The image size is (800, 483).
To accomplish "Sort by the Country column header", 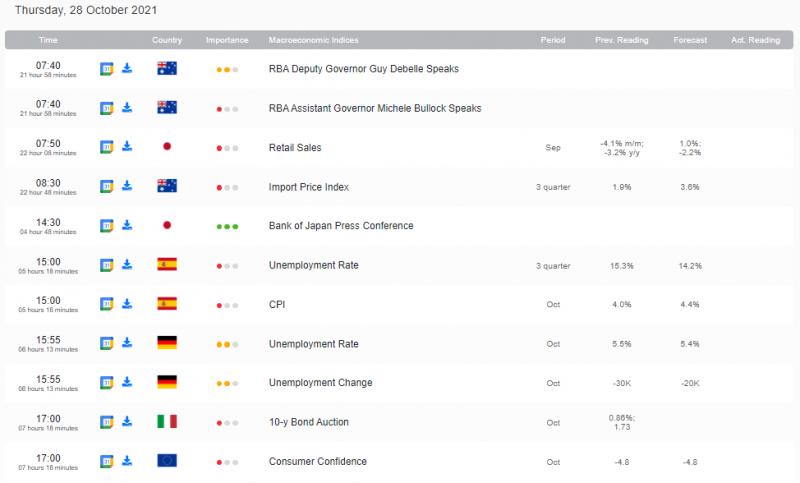I will coord(167,40).
